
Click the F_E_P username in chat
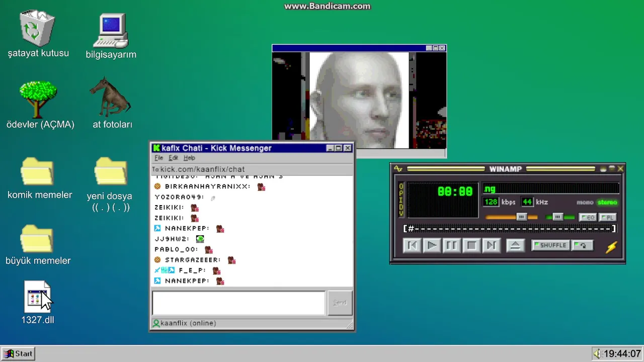tap(192, 270)
